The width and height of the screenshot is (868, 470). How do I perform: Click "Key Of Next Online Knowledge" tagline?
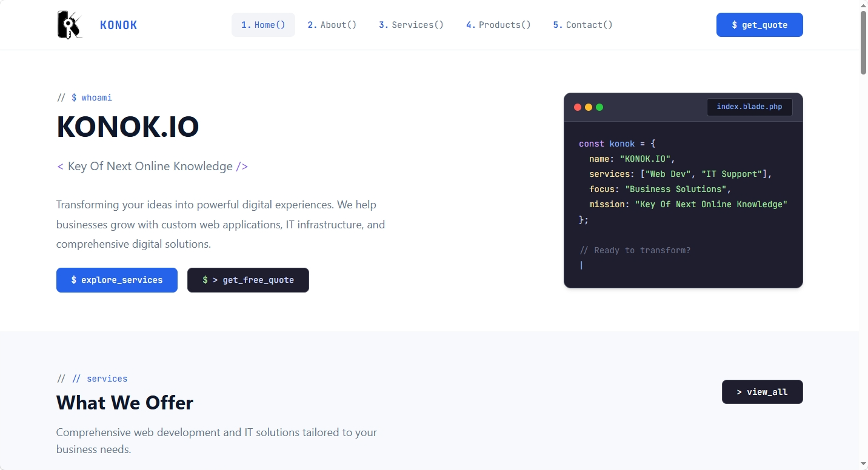(150, 166)
